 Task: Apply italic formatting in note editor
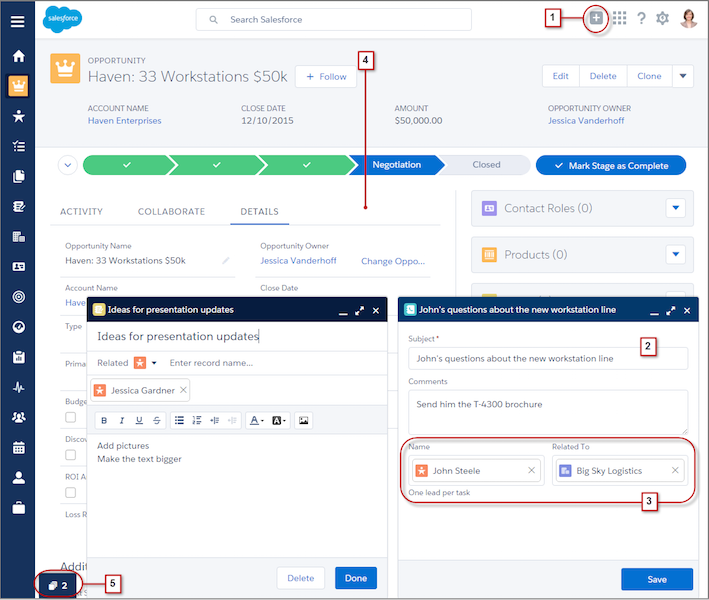[122, 420]
